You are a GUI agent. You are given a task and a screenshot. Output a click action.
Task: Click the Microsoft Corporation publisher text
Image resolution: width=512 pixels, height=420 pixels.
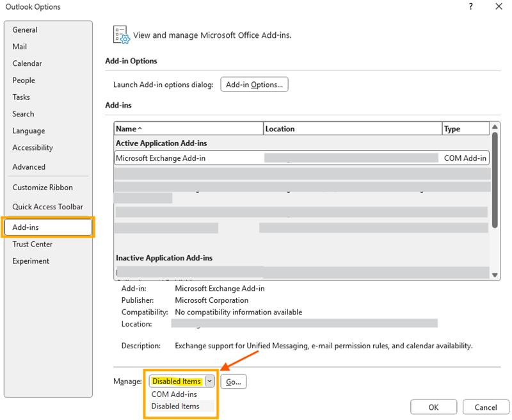212,300
